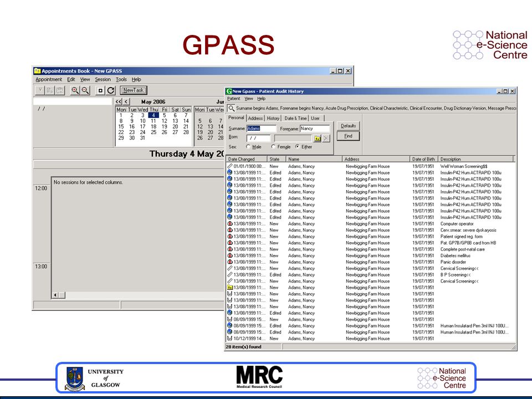Click red icon on Cerv.smear severe dyskaryosis row
The height and width of the screenshot is (399, 532).
[229, 230]
